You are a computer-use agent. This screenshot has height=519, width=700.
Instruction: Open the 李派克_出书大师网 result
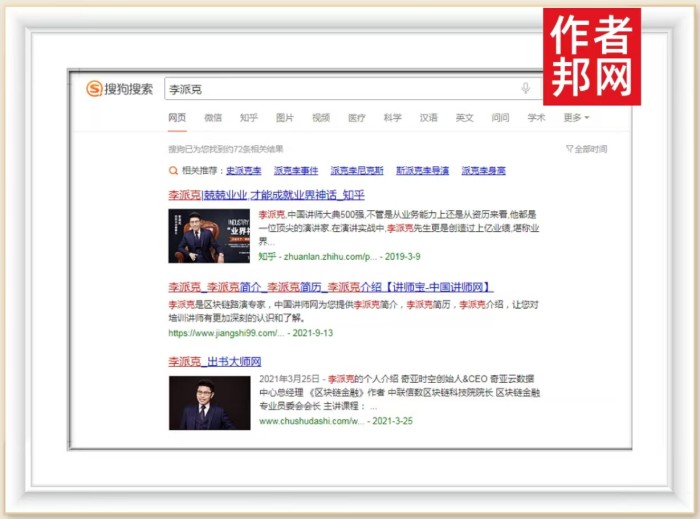click(x=214, y=361)
